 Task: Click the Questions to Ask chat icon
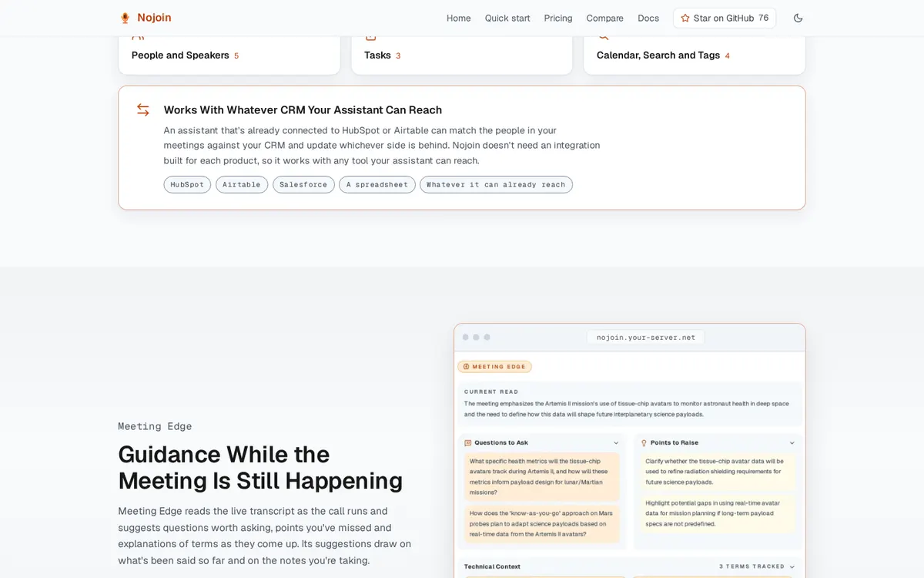coord(468,443)
